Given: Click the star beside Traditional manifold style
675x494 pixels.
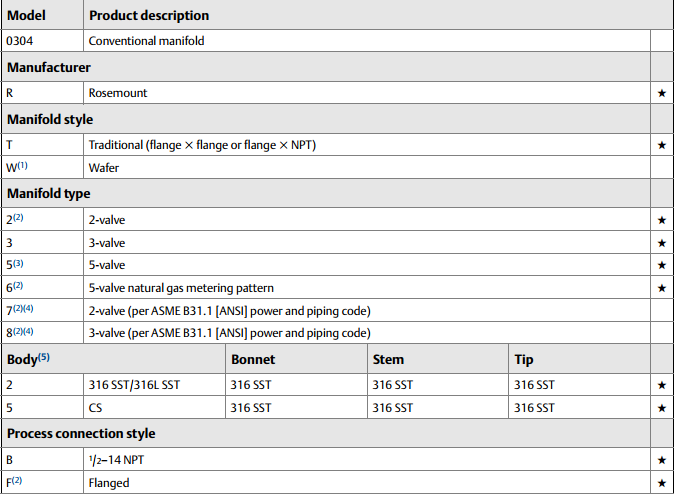Looking at the screenshot, I should (662, 145).
